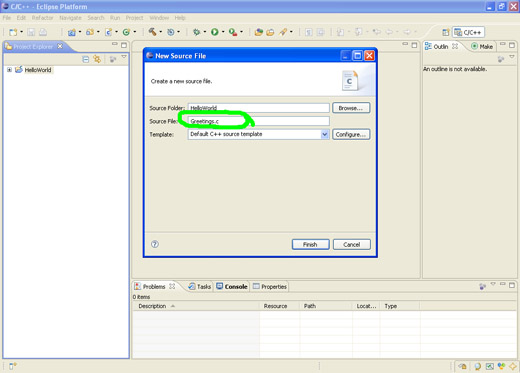
Task: Switch to the Properties tab
Action: pyautogui.click(x=270, y=287)
